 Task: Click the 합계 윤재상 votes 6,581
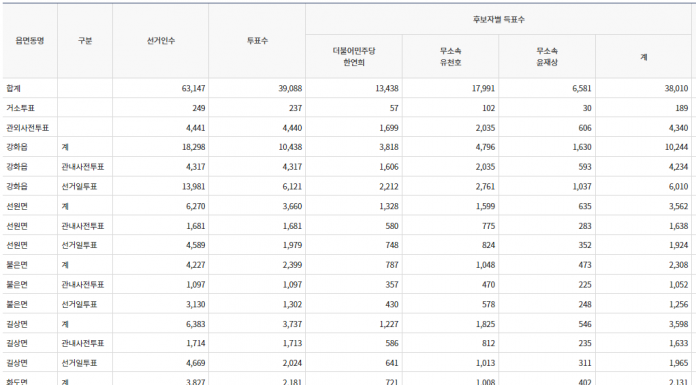(x=581, y=88)
